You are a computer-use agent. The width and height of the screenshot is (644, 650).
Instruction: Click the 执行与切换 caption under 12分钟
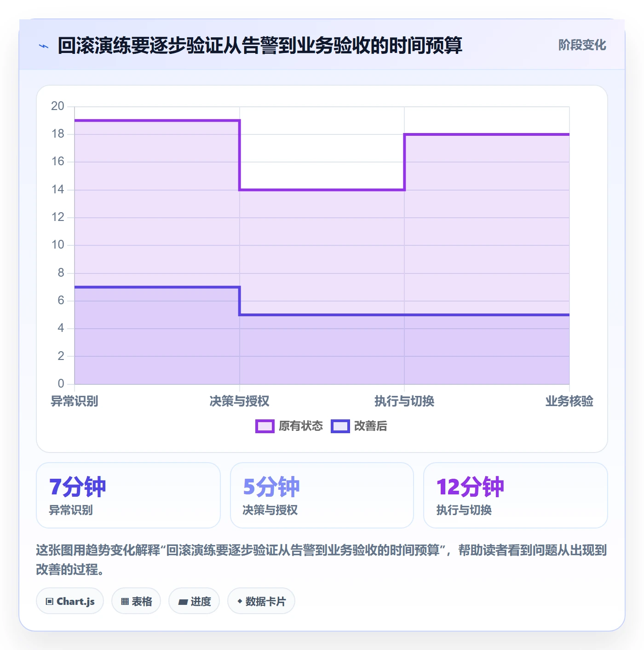(464, 510)
